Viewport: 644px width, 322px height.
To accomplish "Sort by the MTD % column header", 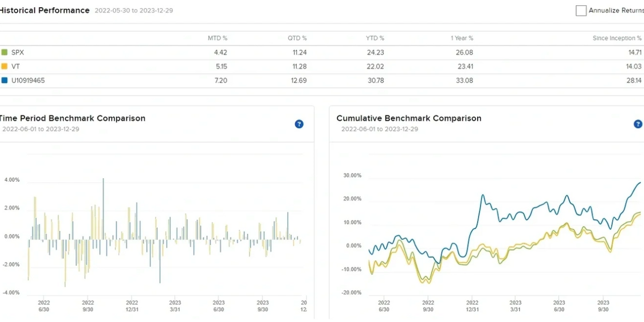I will pyautogui.click(x=217, y=38).
